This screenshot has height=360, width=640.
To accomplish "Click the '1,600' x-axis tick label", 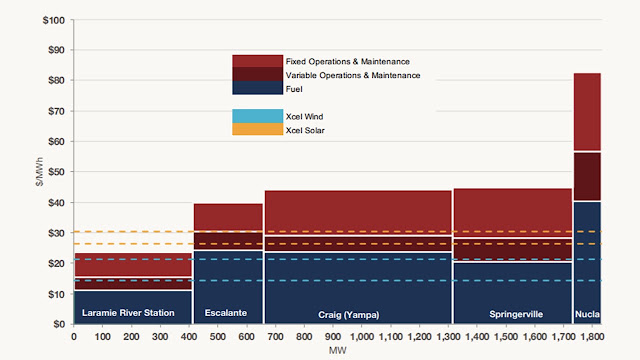I will tap(535, 337).
